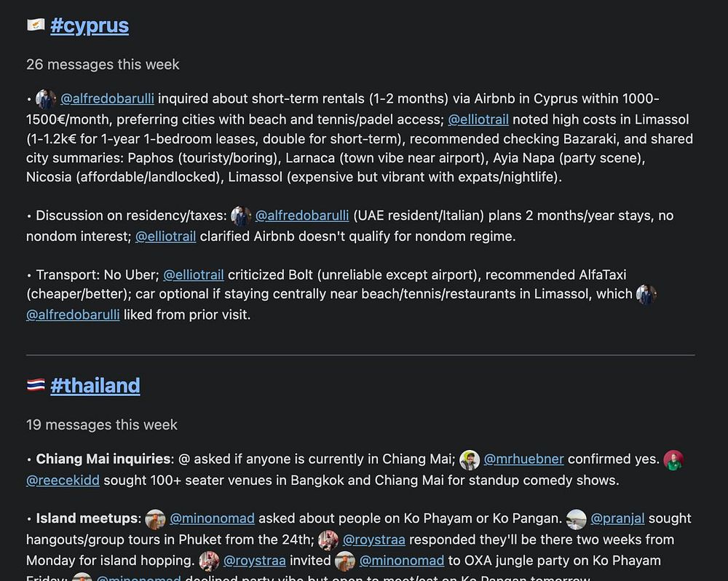Screen dimensions: 728x581
Task: Open the #thailand channel heading link
Action: tap(95, 386)
